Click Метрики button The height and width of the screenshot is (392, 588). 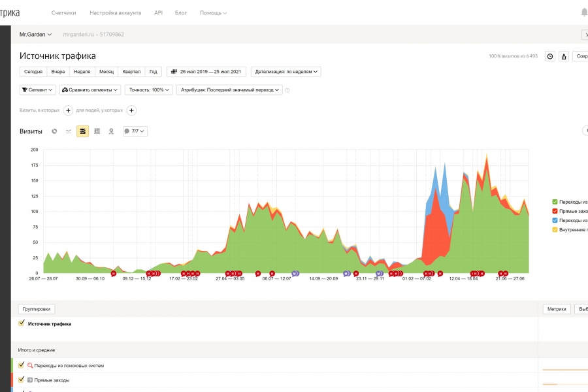[557, 309]
